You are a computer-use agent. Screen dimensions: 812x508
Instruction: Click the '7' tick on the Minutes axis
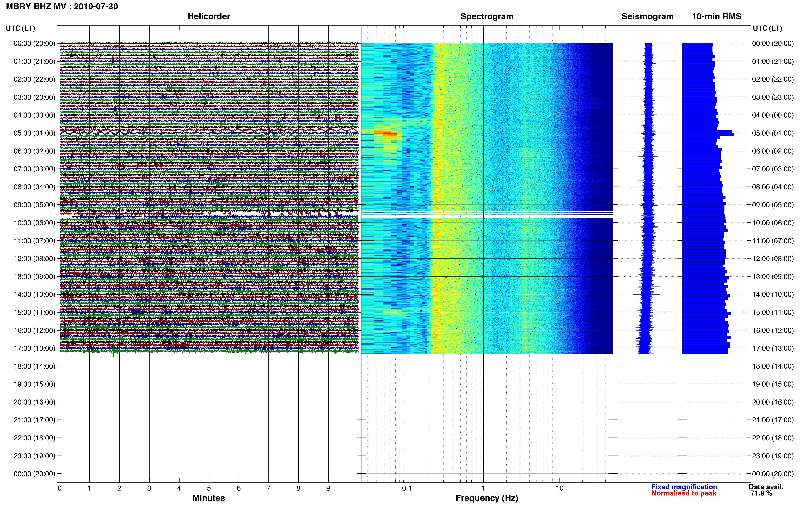[269, 488]
